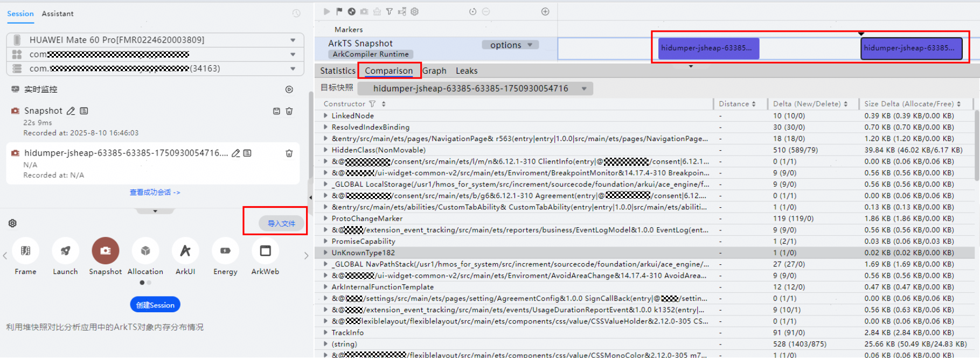Toggle sort on Delta (New/Delete) column
980x358 pixels.
coord(845,104)
